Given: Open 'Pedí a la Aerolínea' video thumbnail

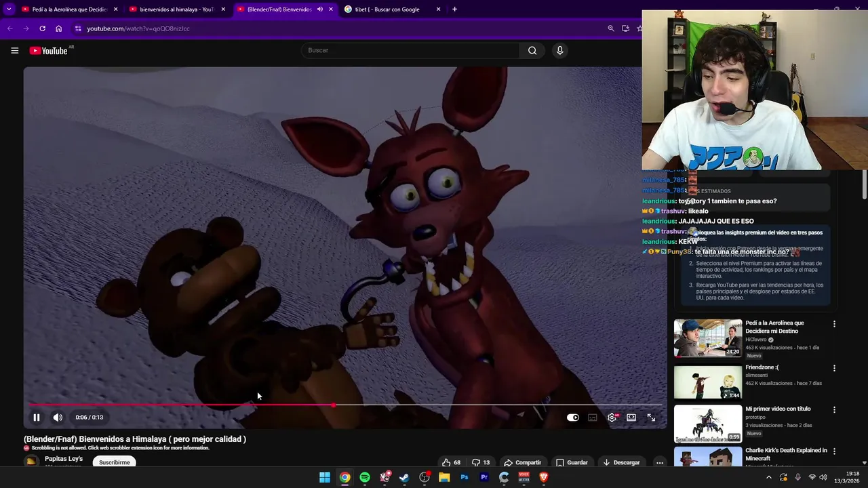Looking at the screenshot, I should [x=708, y=338].
